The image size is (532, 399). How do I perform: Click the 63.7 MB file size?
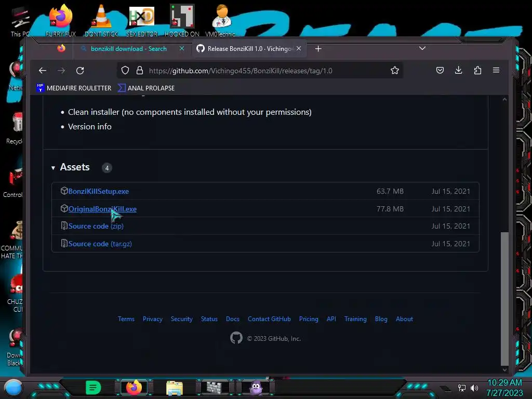coord(390,191)
